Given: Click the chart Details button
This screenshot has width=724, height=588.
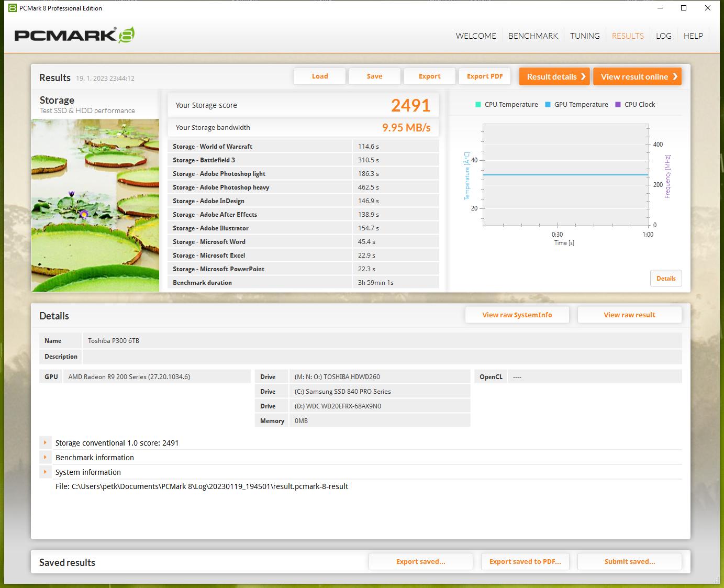Looking at the screenshot, I should tap(666, 279).
